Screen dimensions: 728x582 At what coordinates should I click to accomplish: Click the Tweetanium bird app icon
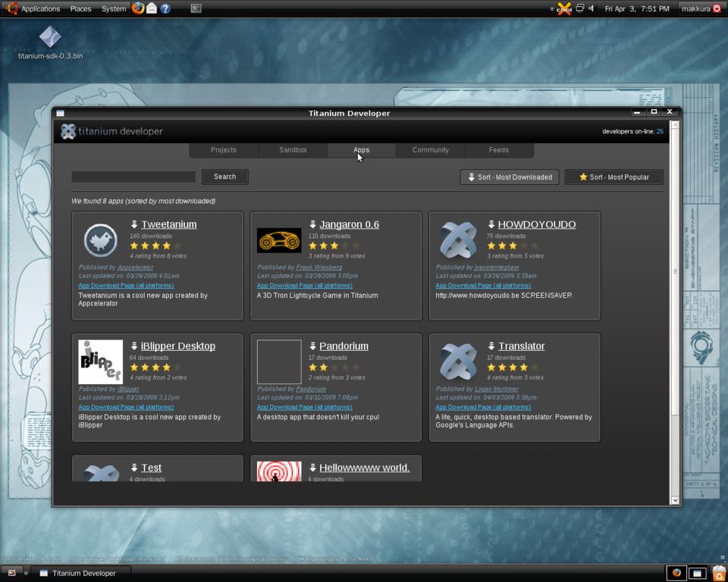pyautogui.click(x=100, y=240)
